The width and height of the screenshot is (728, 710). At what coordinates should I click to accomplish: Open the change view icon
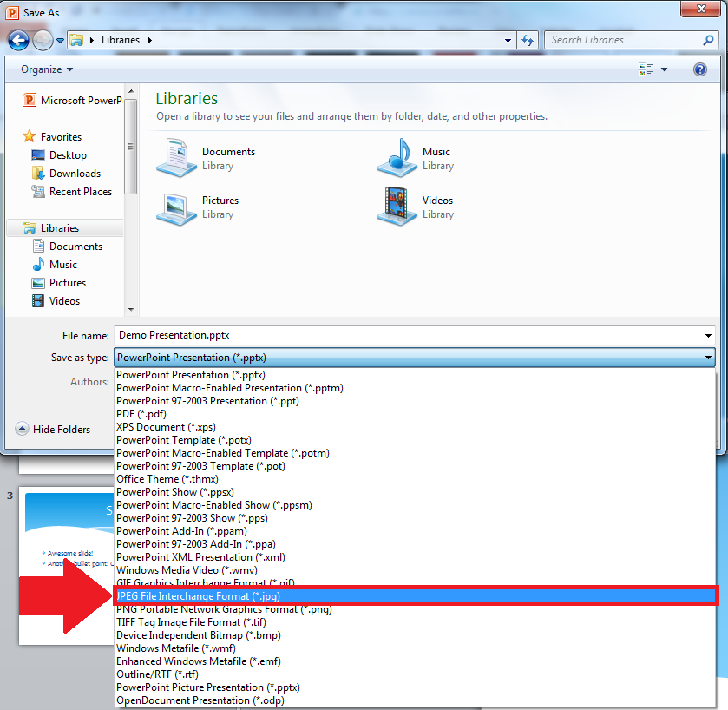pyautogui.click(x=646, y=69)
